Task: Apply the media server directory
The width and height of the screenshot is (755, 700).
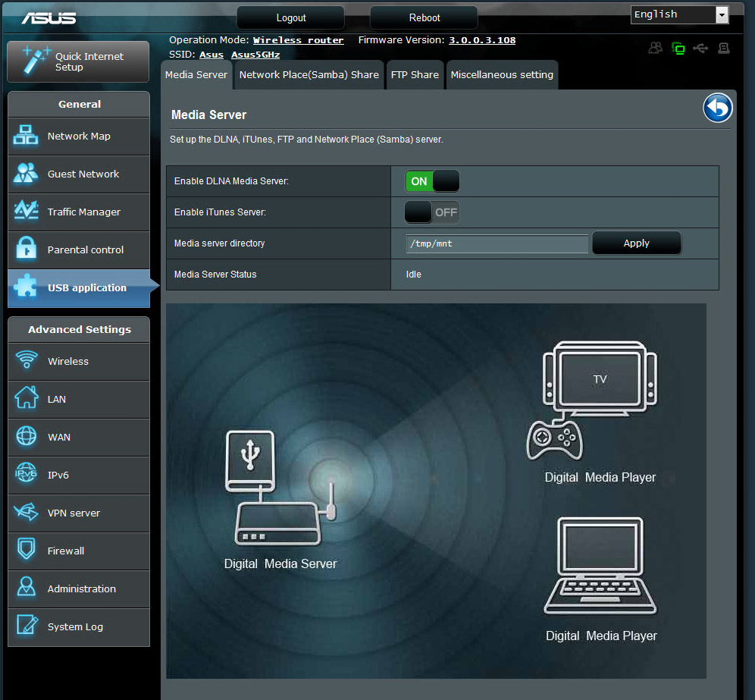Action: pos(636,243)
